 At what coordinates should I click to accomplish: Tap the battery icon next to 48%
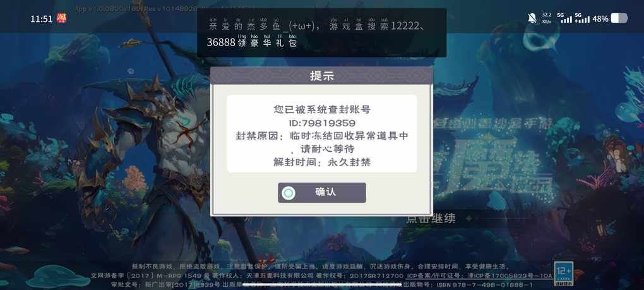tap(619, 18)
